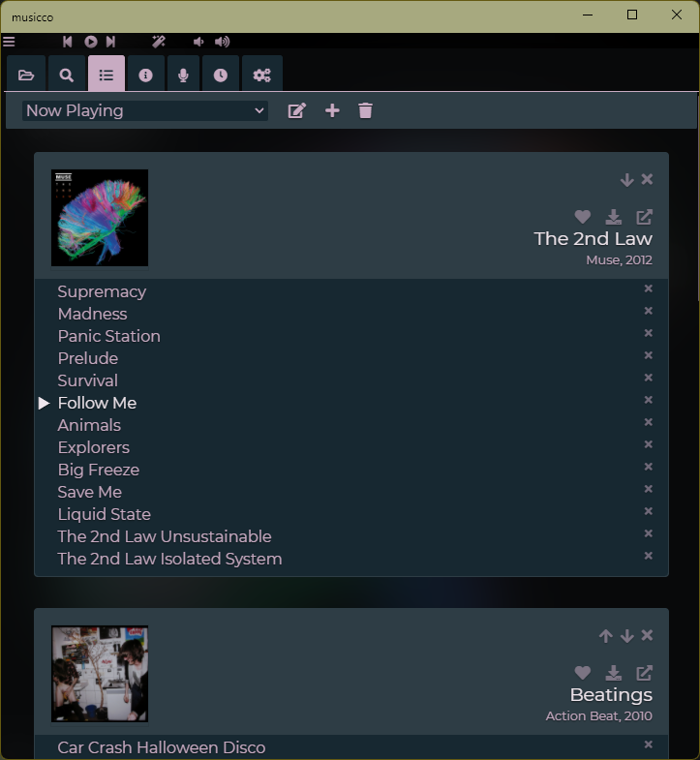Lower volume with the quiet speaker icon
Screen dimensions: 700x760
coord(198,42)
